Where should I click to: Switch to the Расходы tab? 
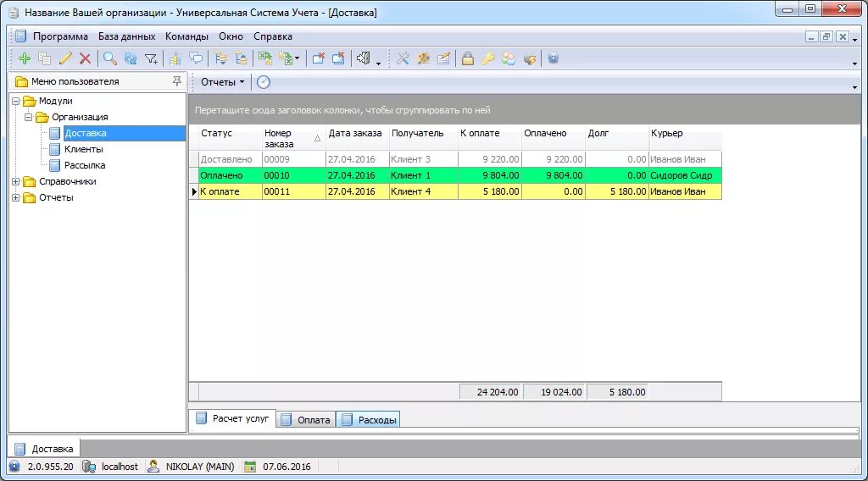coord(368,420)
